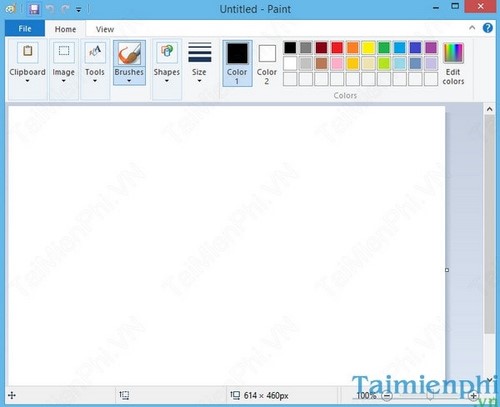Click the first empty custom color slot

point(290,79)
